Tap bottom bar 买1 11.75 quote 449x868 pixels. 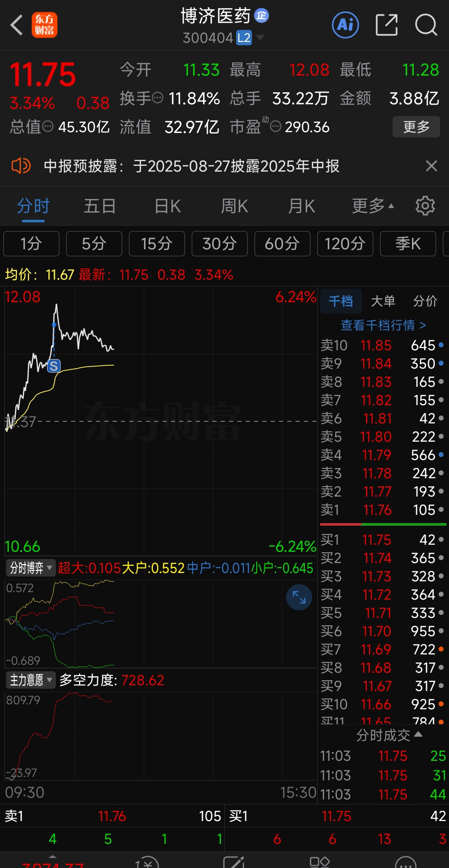(337, 816)
